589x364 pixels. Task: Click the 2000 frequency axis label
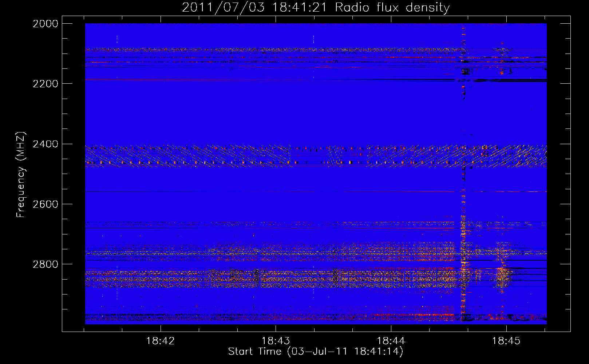(46, 24)
